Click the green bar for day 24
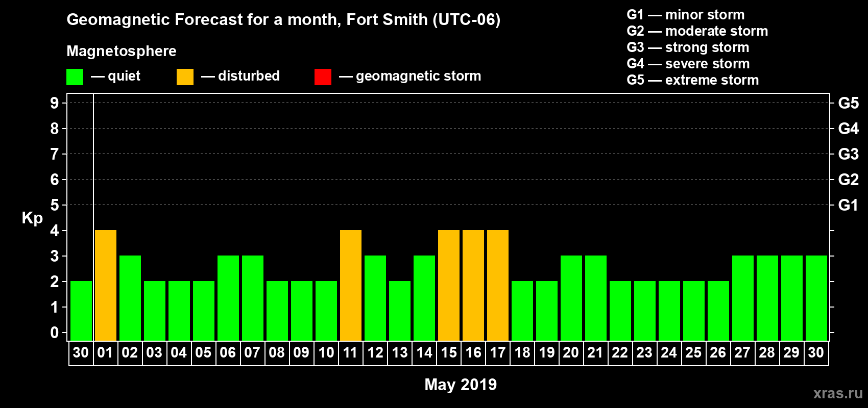The width and height of the screenshot is (868, 408). [x=669, y=311]
